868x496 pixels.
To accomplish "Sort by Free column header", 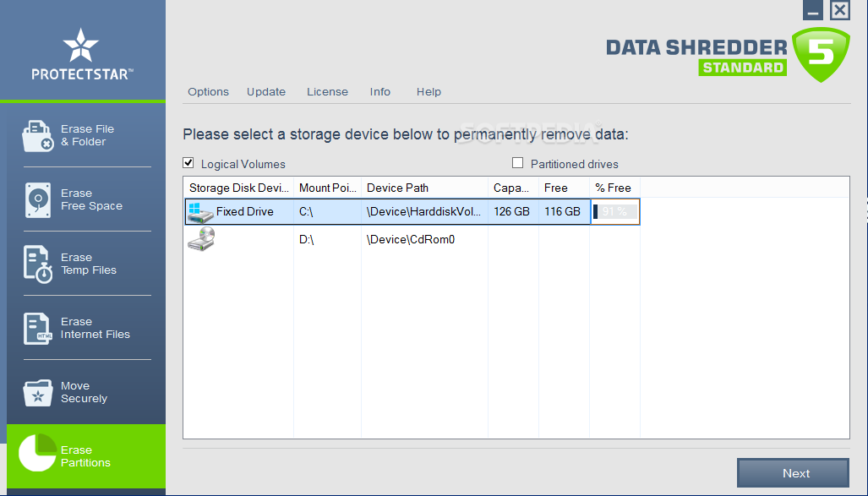I will (x=564, y=188).
